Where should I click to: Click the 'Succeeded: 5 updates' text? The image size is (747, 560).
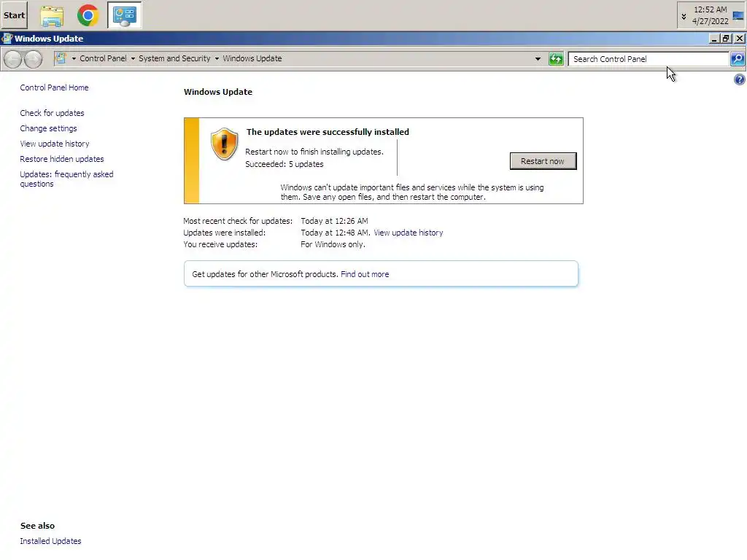[285, 164]
